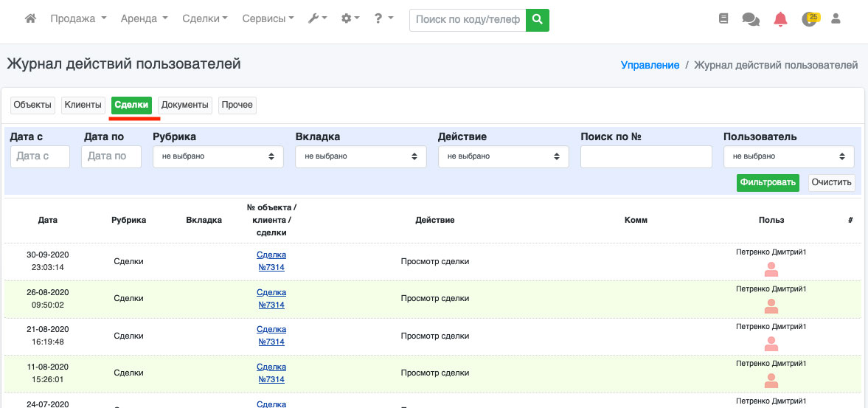Switch to the Клиенты tab
This screenshot has width=868, height=408.
coord(83,105)
